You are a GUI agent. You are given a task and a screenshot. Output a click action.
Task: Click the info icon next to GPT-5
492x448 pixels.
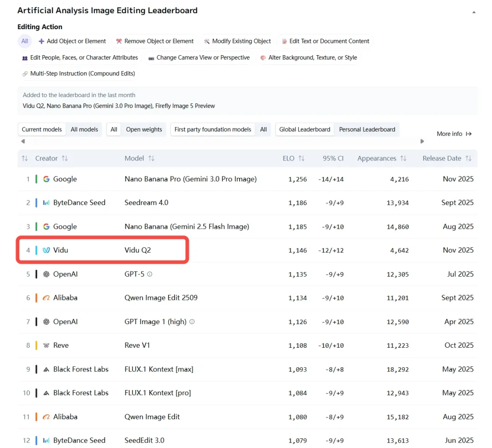tap(150, 274)
